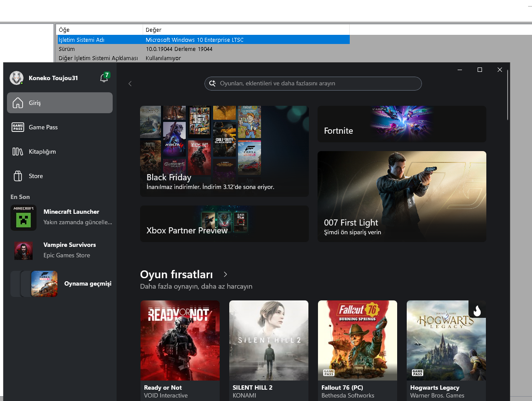Click 'Şimdi ön sipariş verin' text
Image resolution: width=532 pixels, height=401 pixels.
352,232
